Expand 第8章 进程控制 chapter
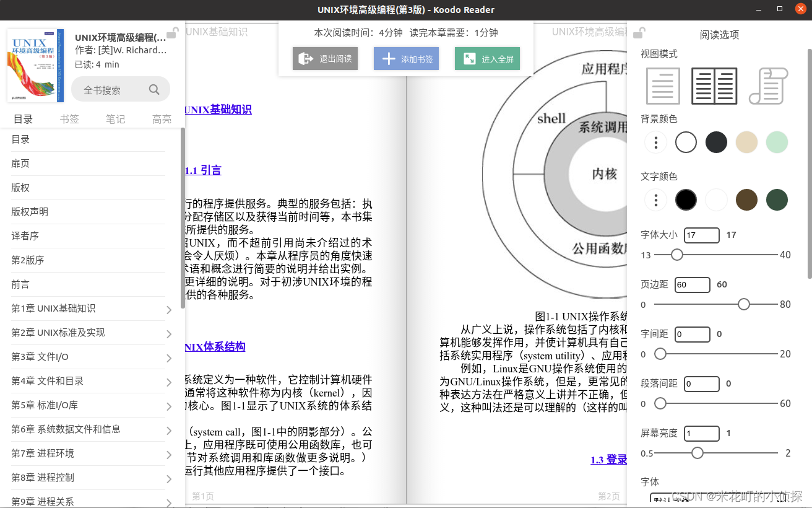 point(169,479)
